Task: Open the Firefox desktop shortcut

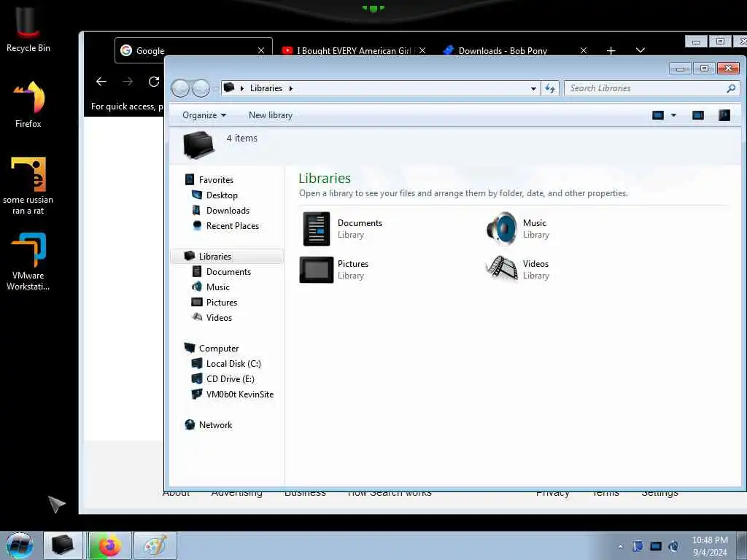Action: 28,104
